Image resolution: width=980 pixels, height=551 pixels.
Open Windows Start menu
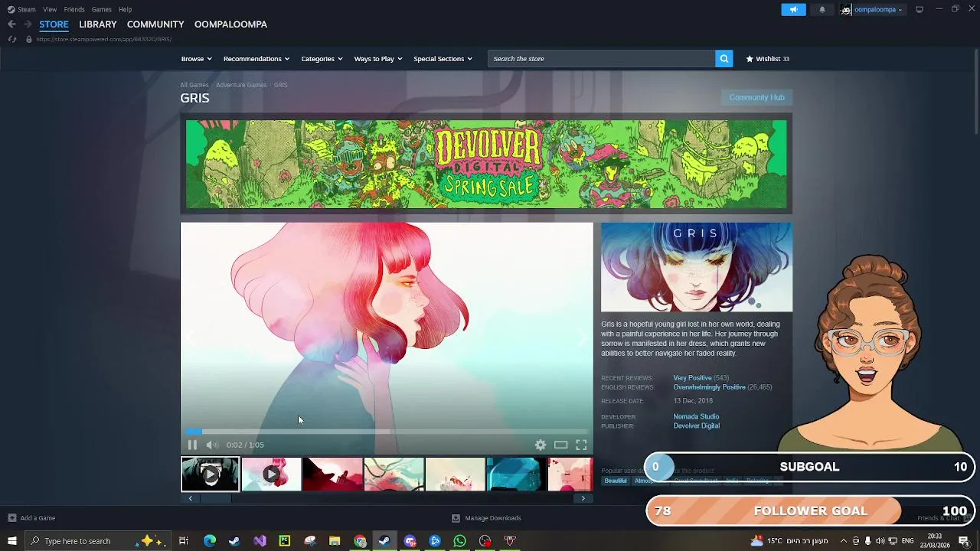[x=11, y=541]
